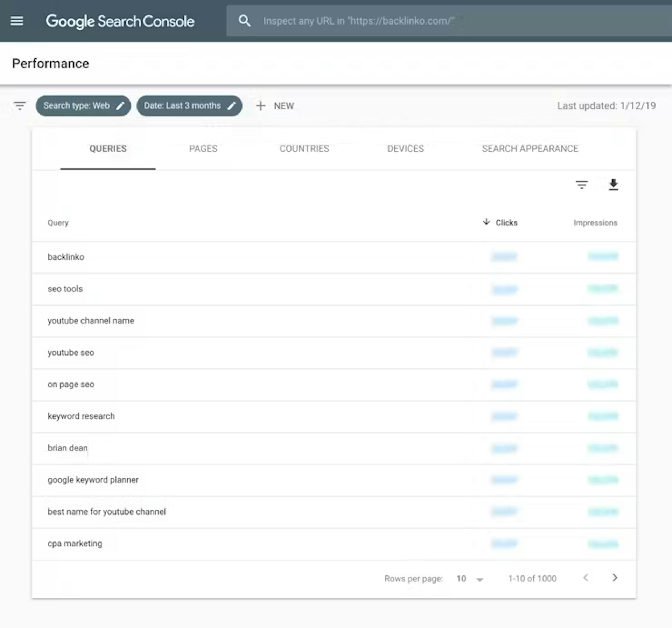672x628 pixels.
Task: Edit the Date: Last 3 months chip
Action: [189, 106]
